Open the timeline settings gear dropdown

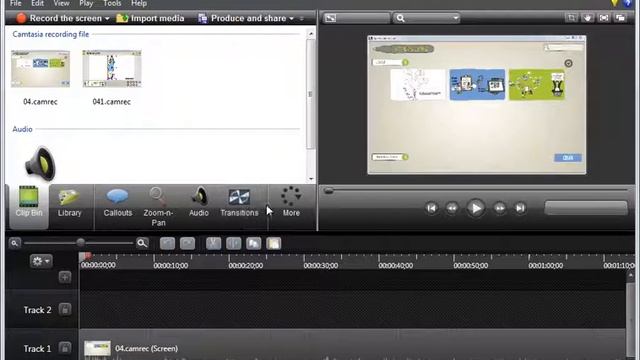coord(41,261)
